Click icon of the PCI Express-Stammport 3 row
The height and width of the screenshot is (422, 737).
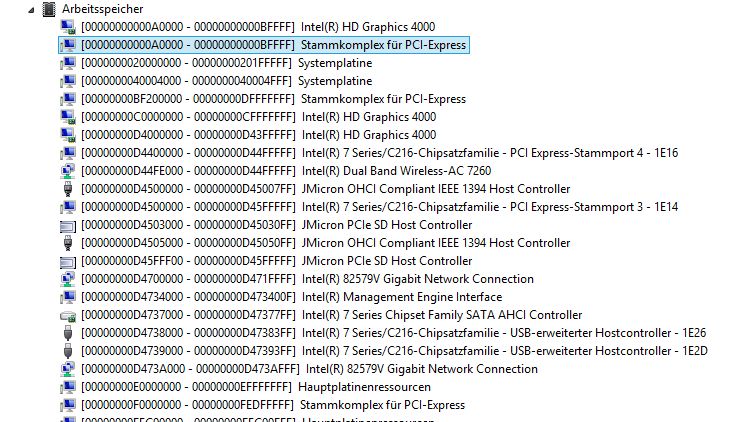pos(68,207)
